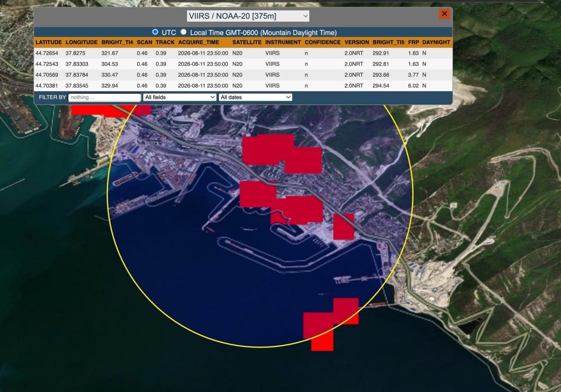The height and width of the screenshot is (392, 561).
Task: Click the FILTER BY text input field
Action: tap(104, 97)
